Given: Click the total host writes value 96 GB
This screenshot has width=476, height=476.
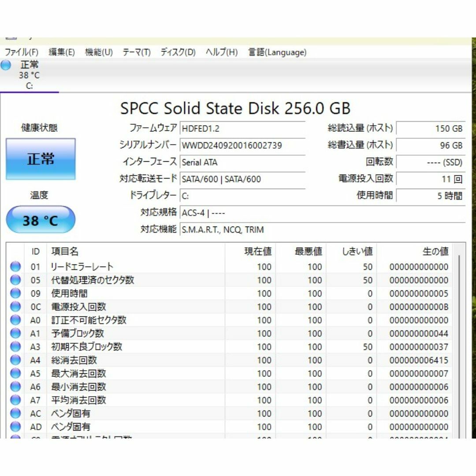Looking at the screenshot, I should 431,145.
